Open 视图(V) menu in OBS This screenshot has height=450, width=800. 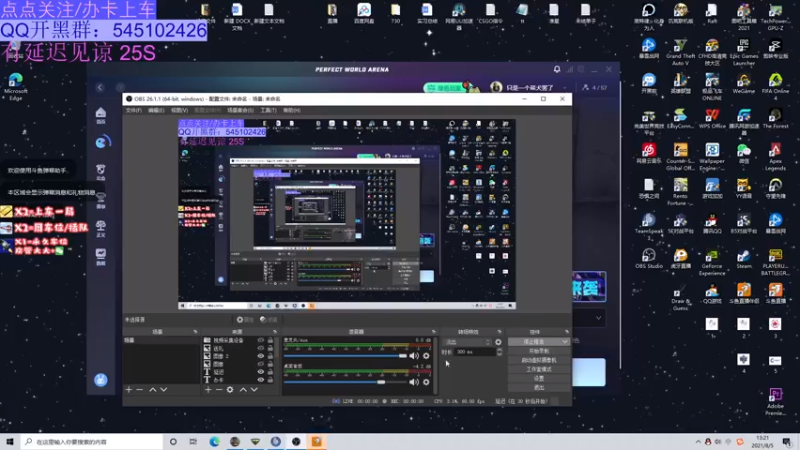click(180, 110)
